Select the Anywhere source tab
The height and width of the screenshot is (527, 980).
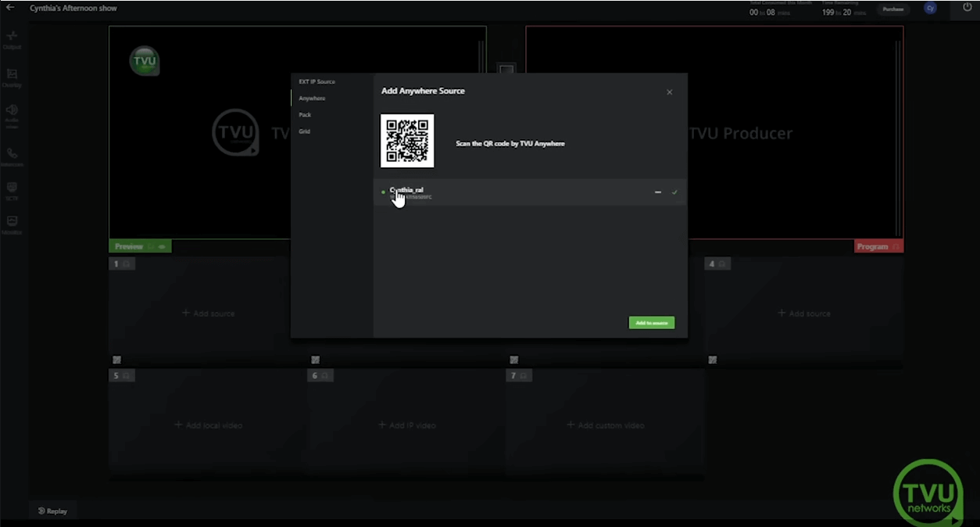(x=312, y=99)
